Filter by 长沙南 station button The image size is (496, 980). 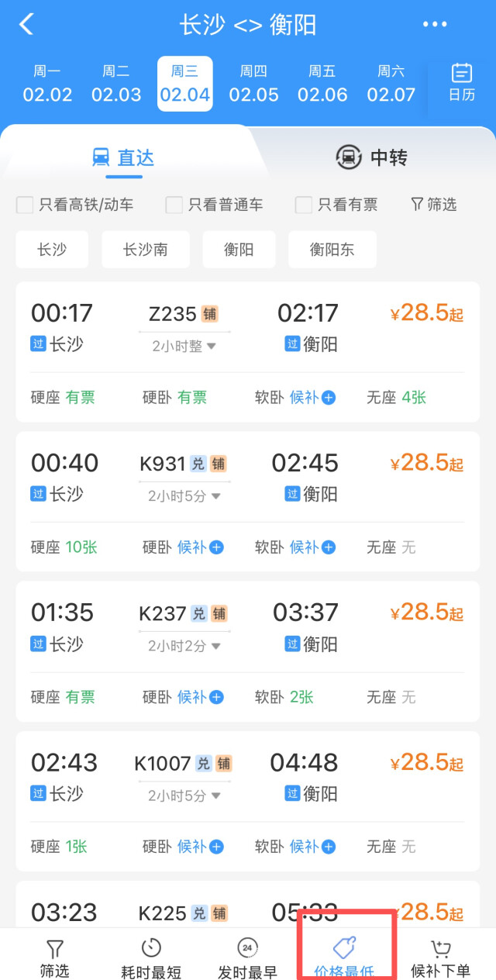145,250
